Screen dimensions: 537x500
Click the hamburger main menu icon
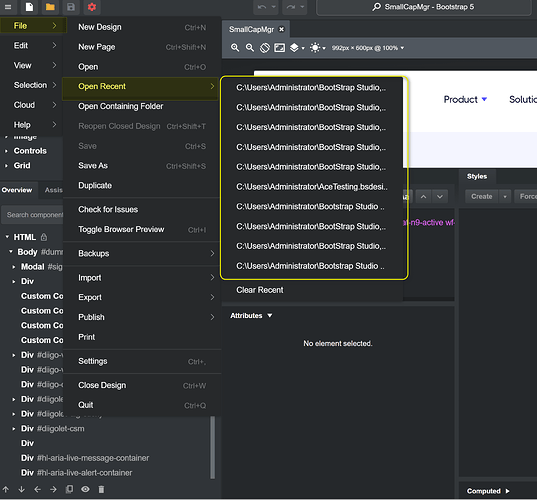[8, 7]
